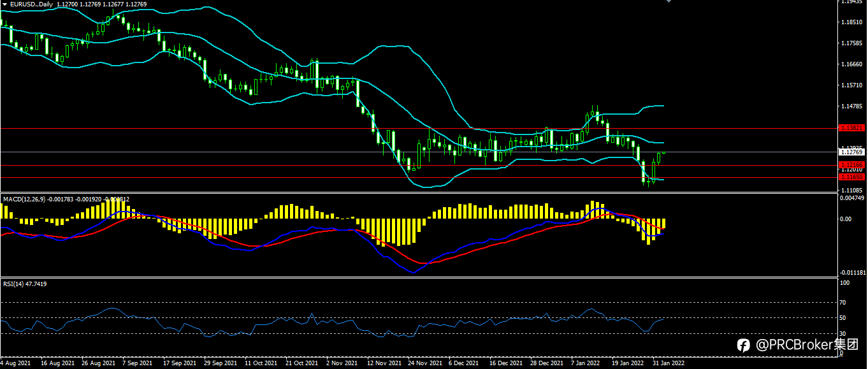Click the OHLC values 1.12700 1.12769 1.12677 1.12769
The height and width of the screenshot is (369, 868).
[x=102, y=4]
